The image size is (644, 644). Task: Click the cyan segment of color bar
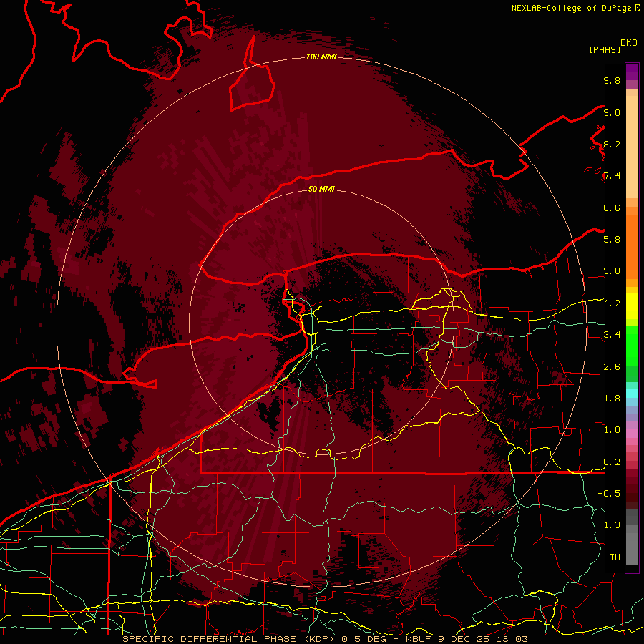[632, 393]
